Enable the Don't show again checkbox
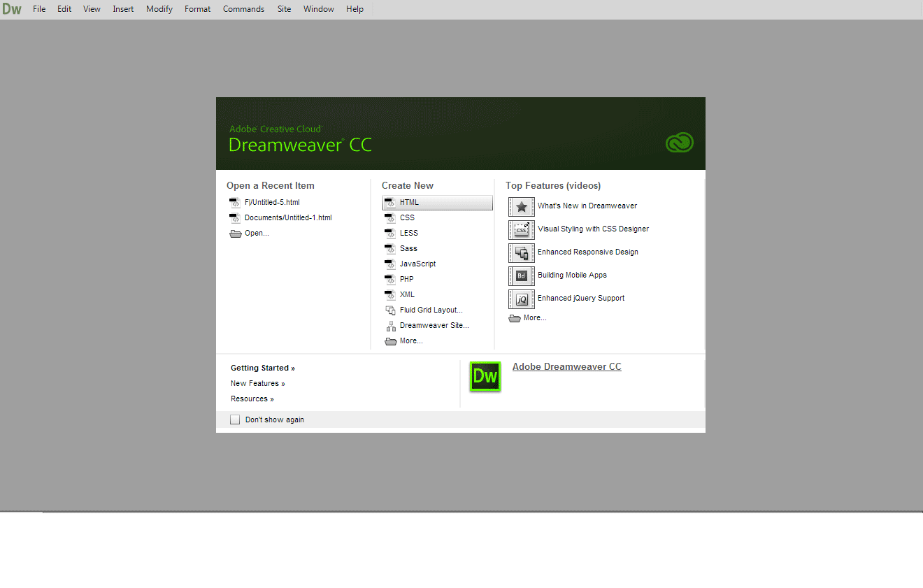The image size is (923, 588). point(235,420)
